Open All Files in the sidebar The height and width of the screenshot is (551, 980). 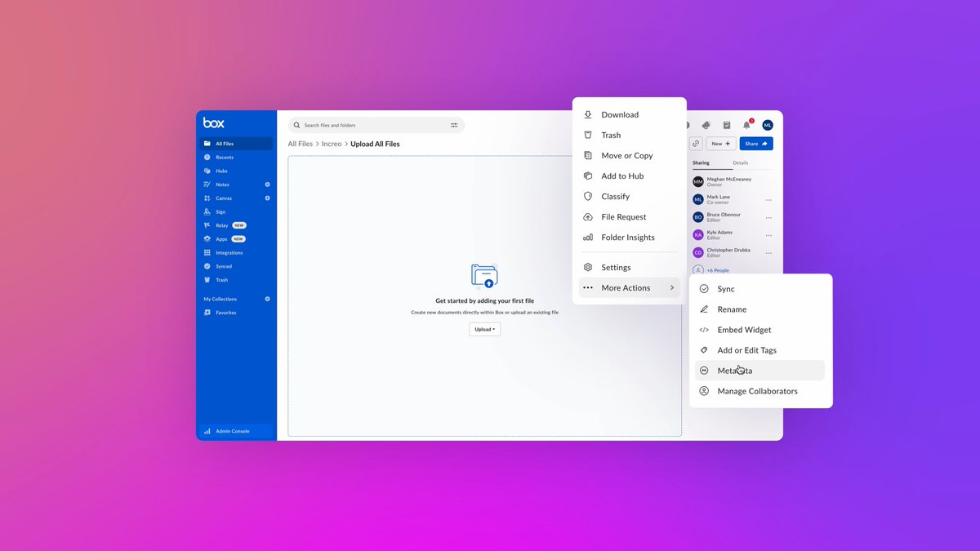(236, 144)
